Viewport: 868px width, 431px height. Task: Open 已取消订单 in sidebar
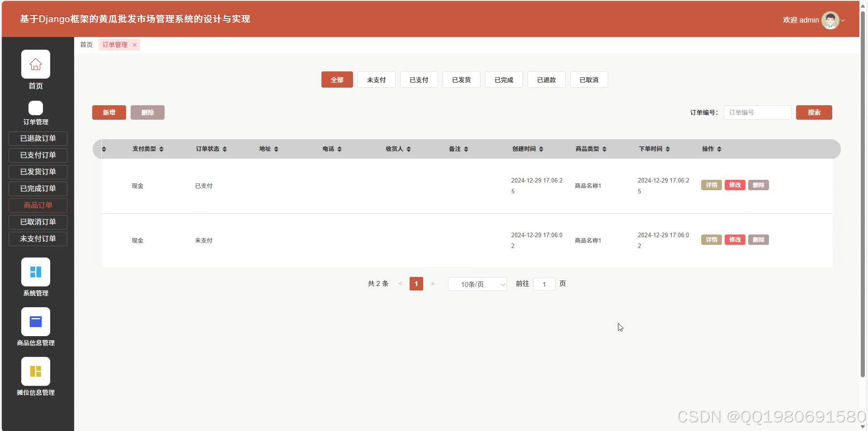(38, 222)
